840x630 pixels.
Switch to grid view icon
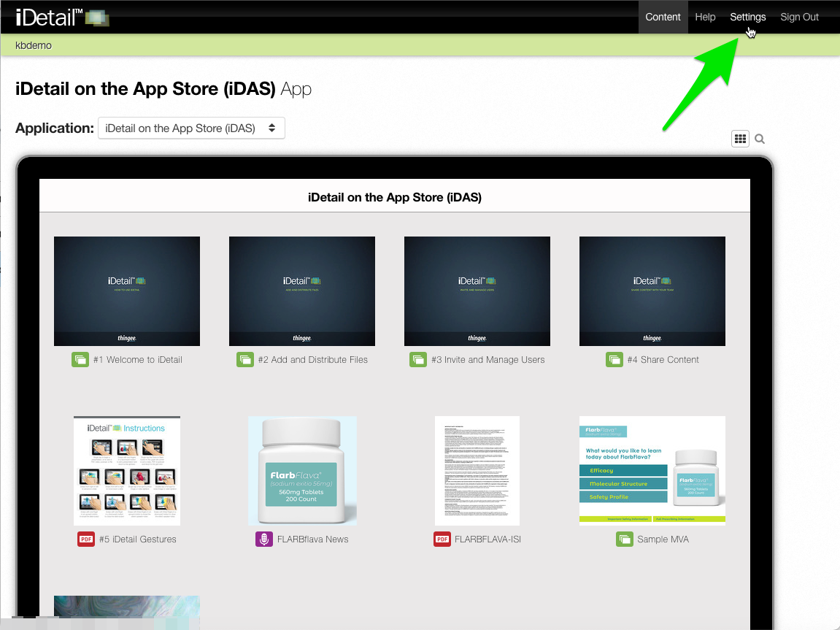click(x=740, y=139)
